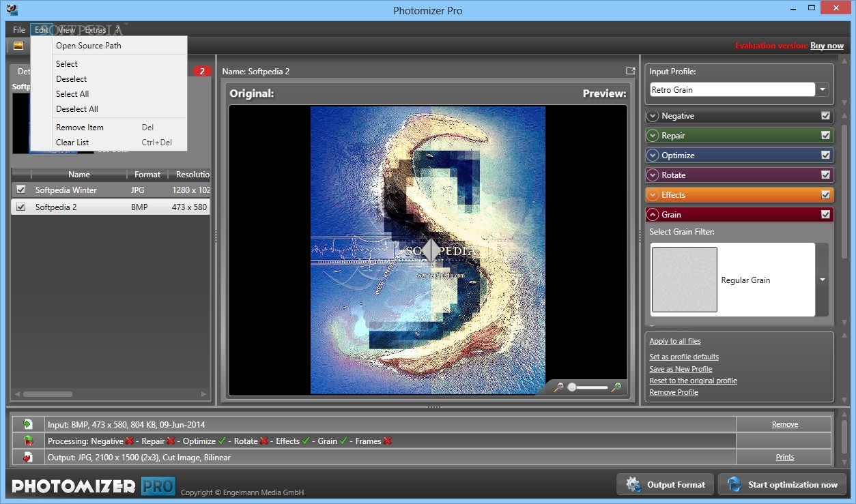The image size is (856, 504).
Task: Click the green check after Grain in Processing row
Action: pos(343,441)
